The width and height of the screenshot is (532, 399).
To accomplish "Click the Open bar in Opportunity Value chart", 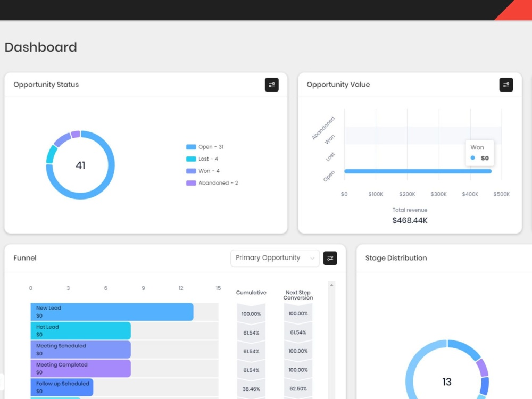I will click(x=418, y=171).
